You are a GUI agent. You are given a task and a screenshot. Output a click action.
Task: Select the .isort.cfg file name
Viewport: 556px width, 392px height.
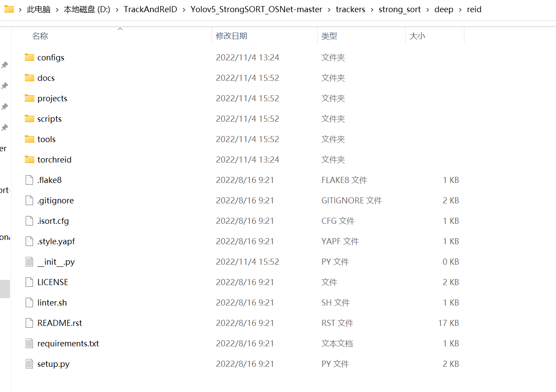point(53,221)
